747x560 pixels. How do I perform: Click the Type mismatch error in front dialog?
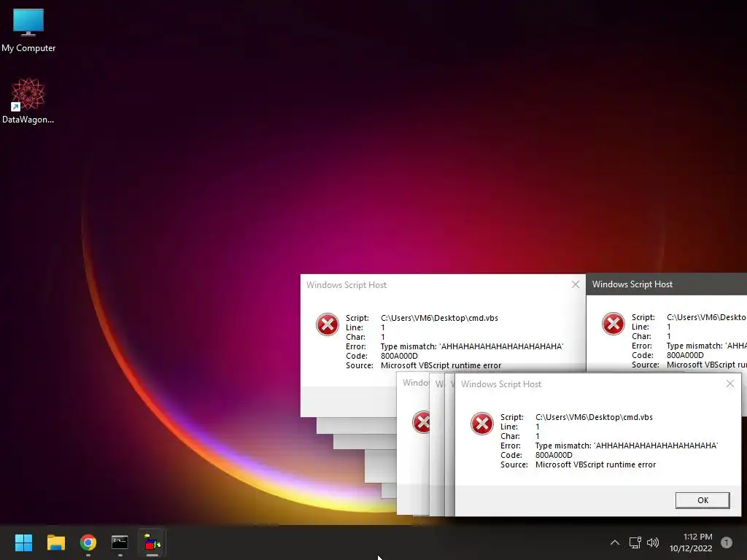627,446
